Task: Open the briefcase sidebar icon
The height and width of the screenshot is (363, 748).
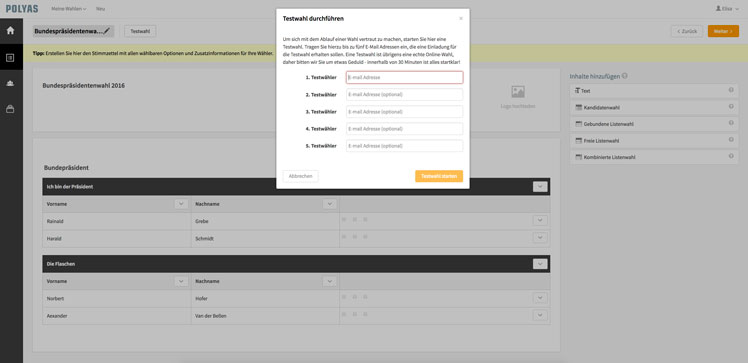Action: pyautogui.click(x=10, y=109)
